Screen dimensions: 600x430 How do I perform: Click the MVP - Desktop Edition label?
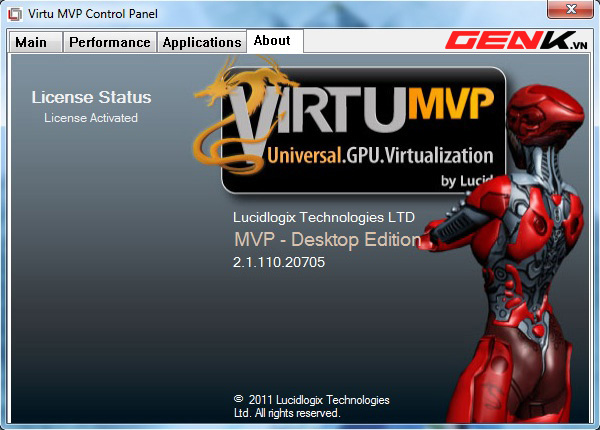pos(328,240)
